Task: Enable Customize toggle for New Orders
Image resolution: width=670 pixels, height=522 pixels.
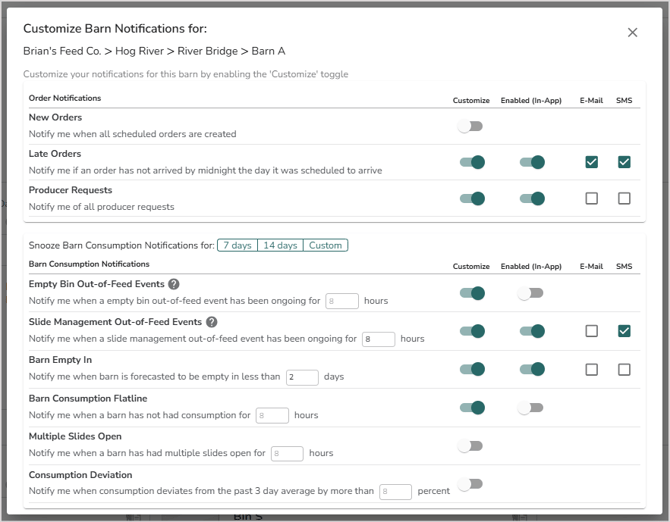Action: click(470, 126)
